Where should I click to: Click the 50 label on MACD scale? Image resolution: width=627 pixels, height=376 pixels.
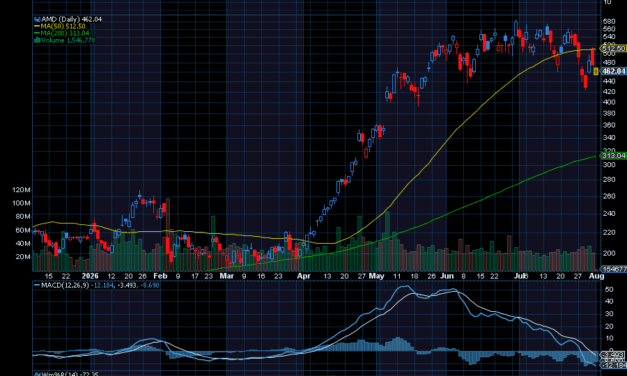609,289
